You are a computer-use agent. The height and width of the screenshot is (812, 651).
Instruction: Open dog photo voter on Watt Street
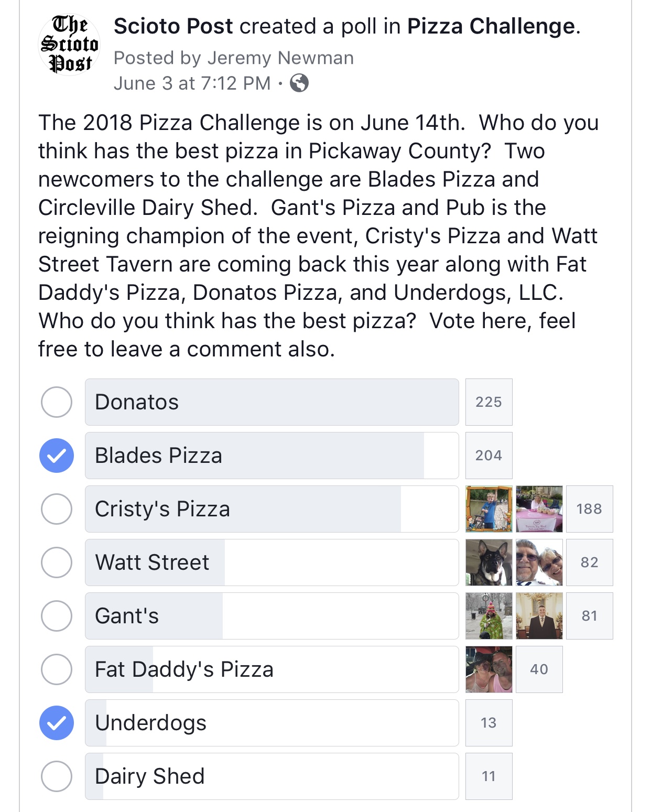[489, 562]
